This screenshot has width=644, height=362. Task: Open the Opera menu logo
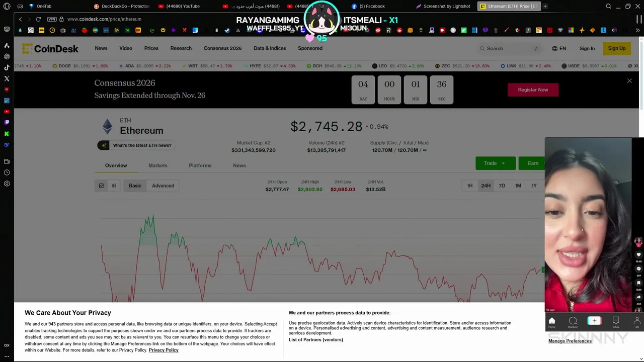coord(7,6)
